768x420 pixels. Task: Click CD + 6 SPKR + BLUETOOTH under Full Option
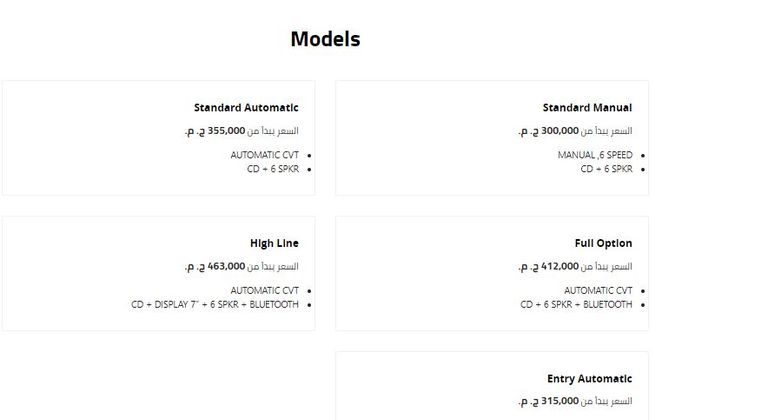click(x=576, y=305)
